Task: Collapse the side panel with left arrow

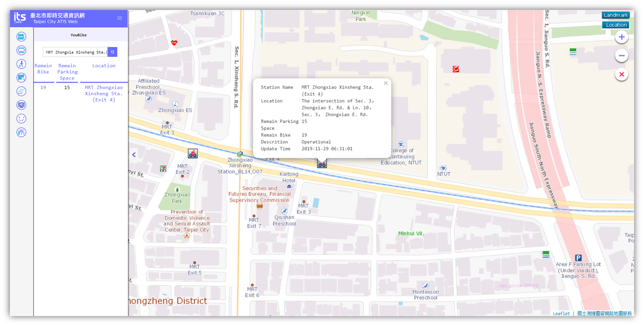Action: pos(134,155)
